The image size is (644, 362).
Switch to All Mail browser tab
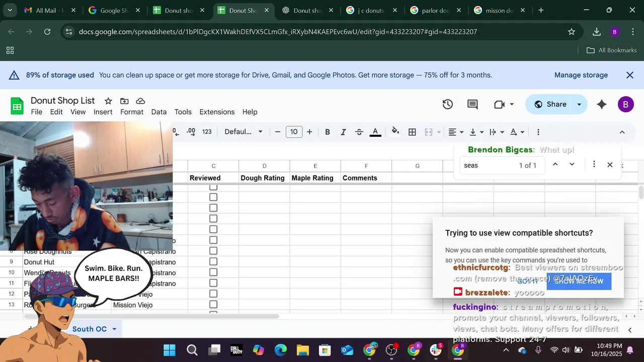(x=50, y=10)
